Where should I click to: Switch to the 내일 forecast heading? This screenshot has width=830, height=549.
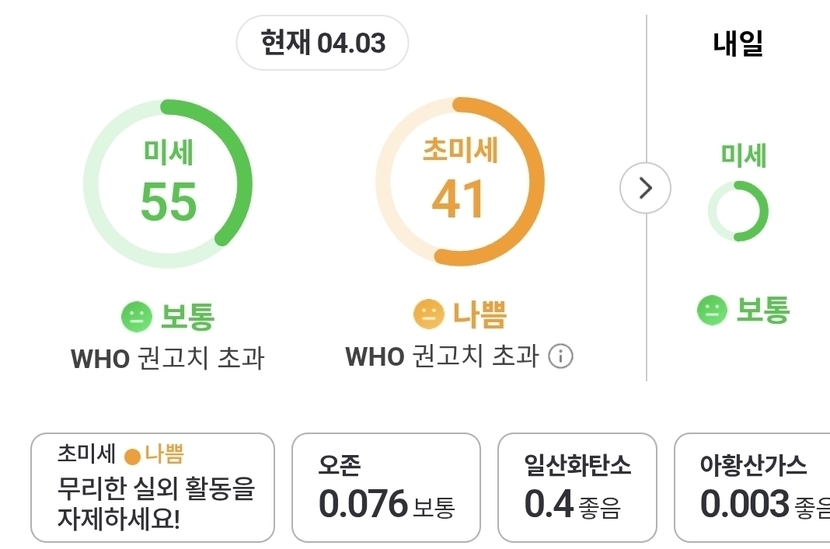click(738, 44)
